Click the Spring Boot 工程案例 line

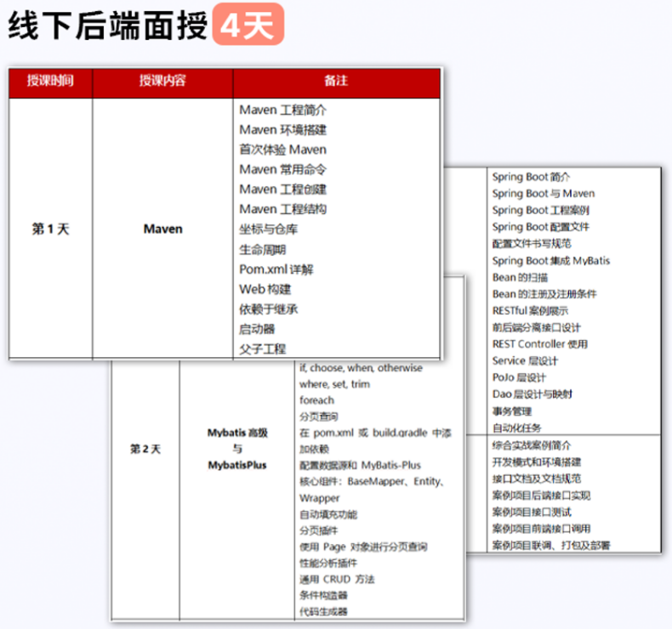tap(541, 210)
